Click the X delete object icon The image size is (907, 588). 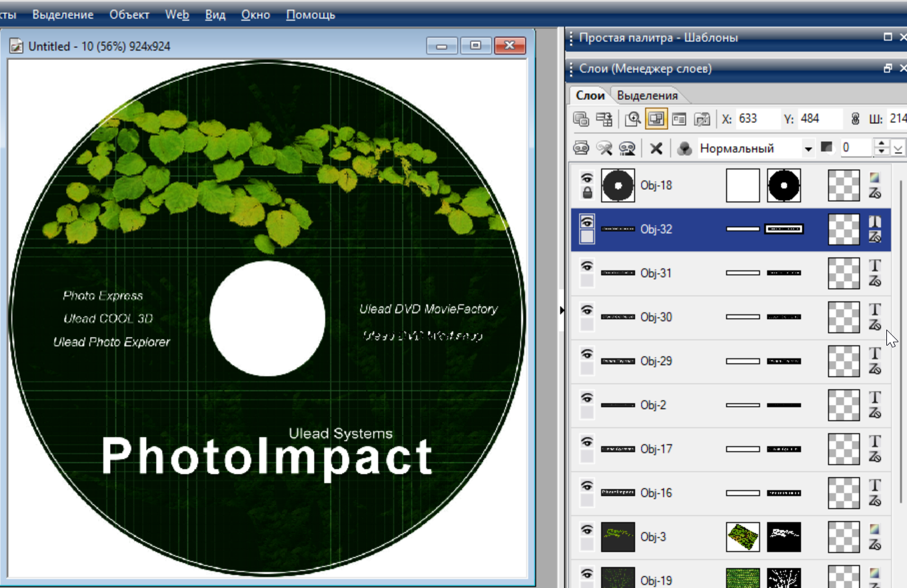[656, 148]
